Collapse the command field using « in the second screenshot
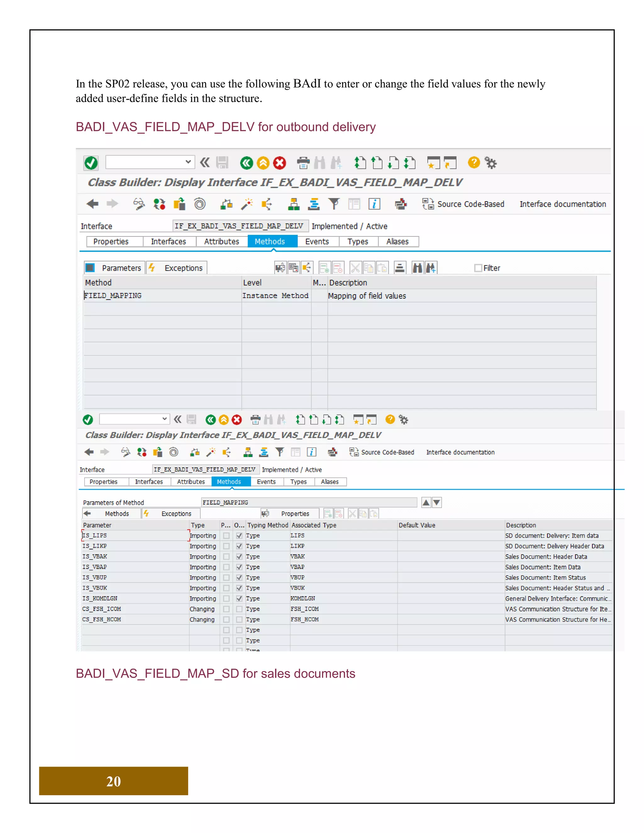Image resolution: width=644 pixels, height=833 pixels. tap(177, 419)
